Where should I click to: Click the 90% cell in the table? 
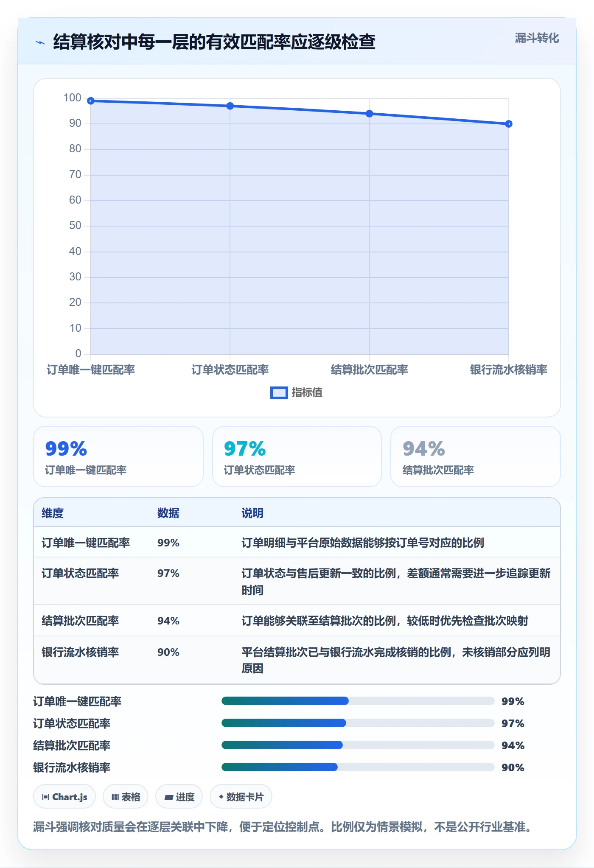coord(168,652)
